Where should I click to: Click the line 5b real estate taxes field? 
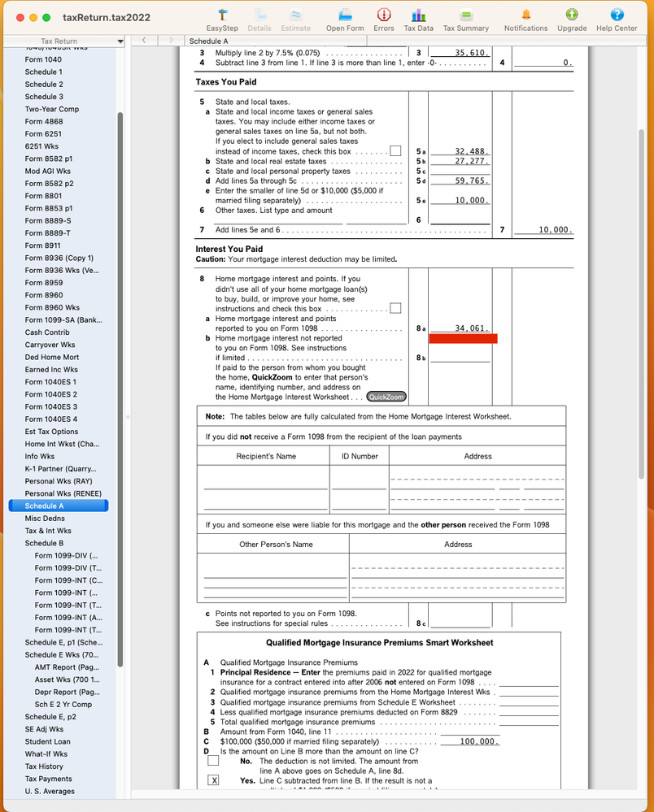[460, 161]
